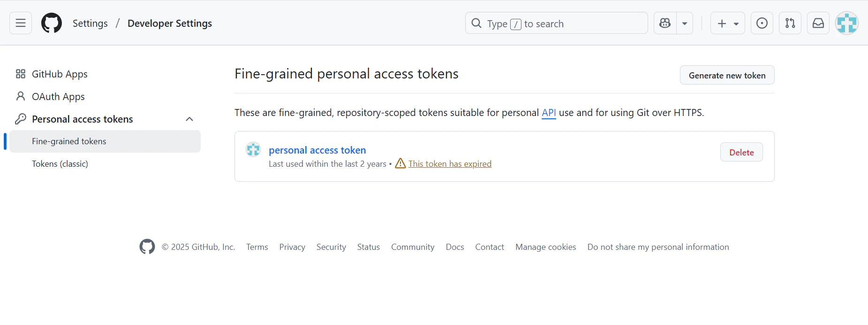Collapse the Personal access tokens section
Image resolution: width=868 pixels, height=325 pixels.
189,119
